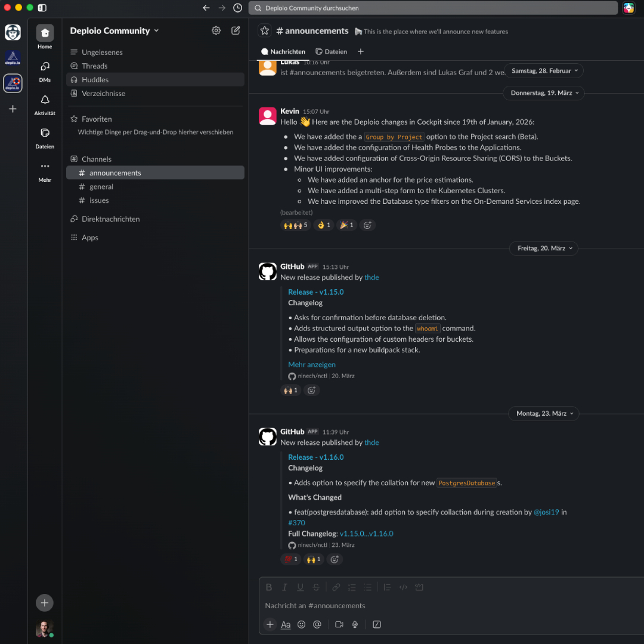
Task: Open Freitag, 20. März date dropdown
Action: click(544, 248)
